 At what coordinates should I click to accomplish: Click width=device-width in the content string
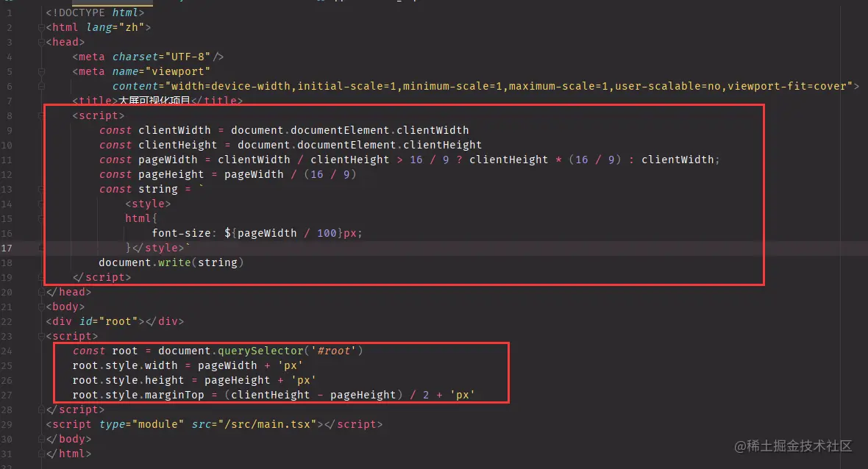(231, 86)
